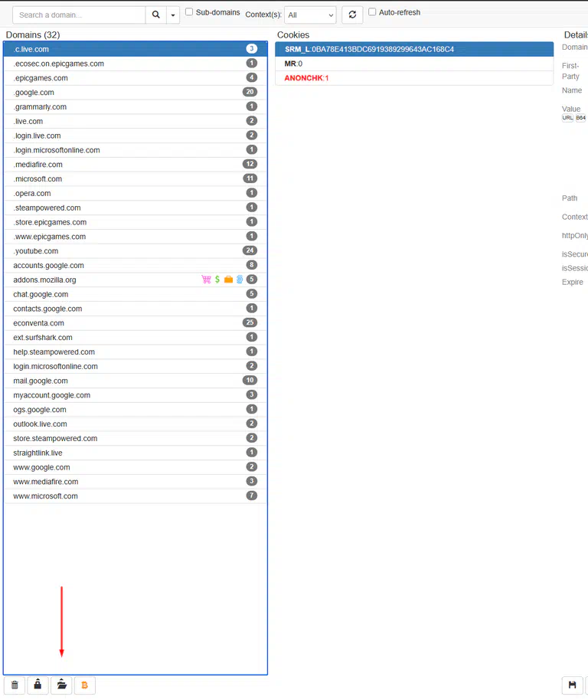The image size is (588, 700).
Task: Select the econventa.com domain
Action: tap(136, 323)
